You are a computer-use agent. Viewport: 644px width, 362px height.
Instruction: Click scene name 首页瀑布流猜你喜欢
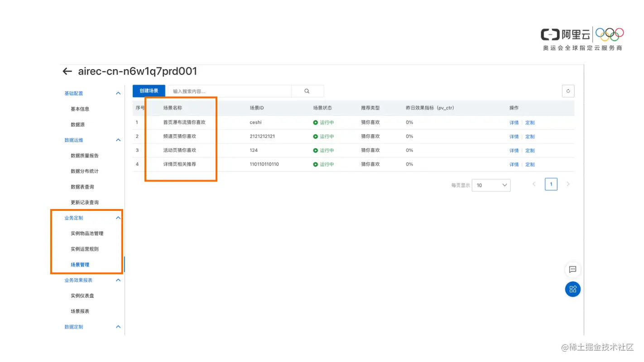(184, 122)
